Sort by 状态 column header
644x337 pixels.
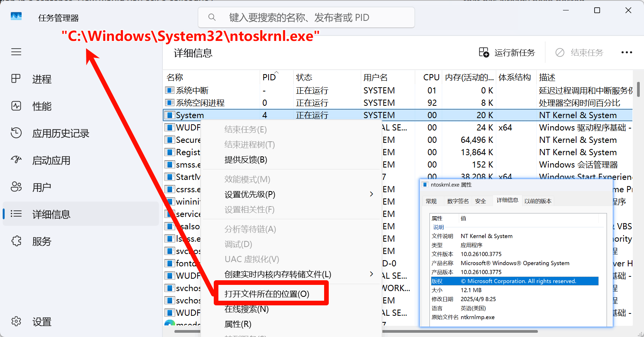click(x=327, y=77)
